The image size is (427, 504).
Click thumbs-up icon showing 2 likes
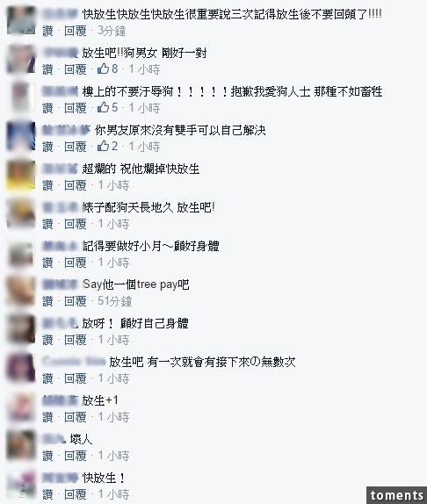point(103,147)
